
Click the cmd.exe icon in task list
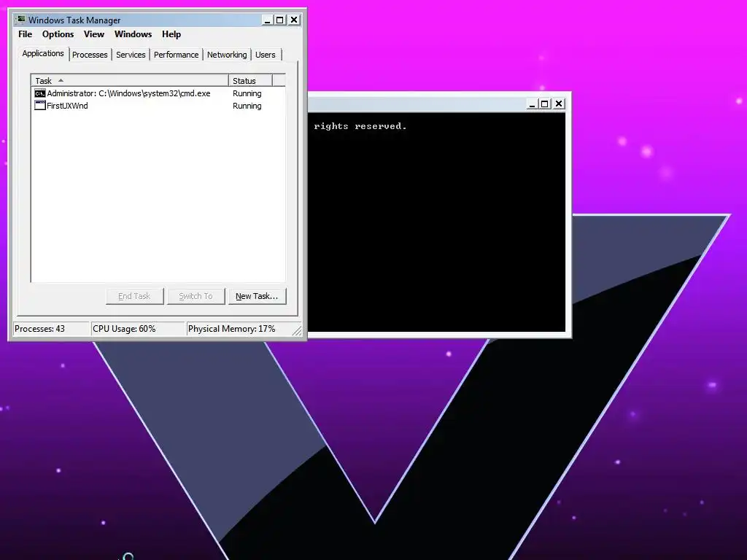point(40,93)
